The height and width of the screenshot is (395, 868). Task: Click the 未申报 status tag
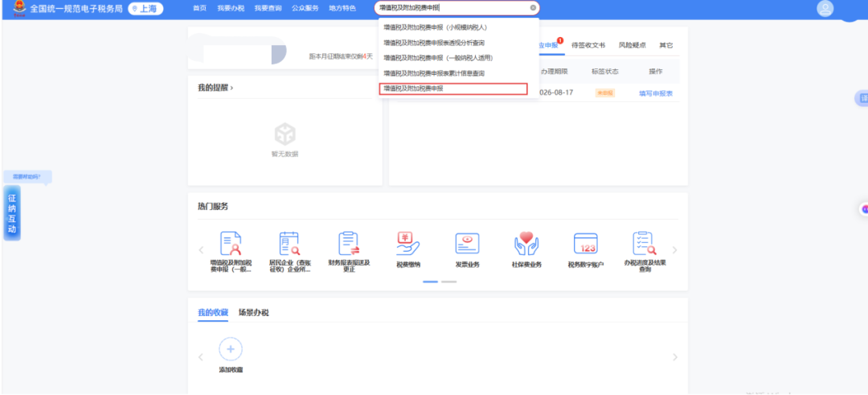point(605,93)
